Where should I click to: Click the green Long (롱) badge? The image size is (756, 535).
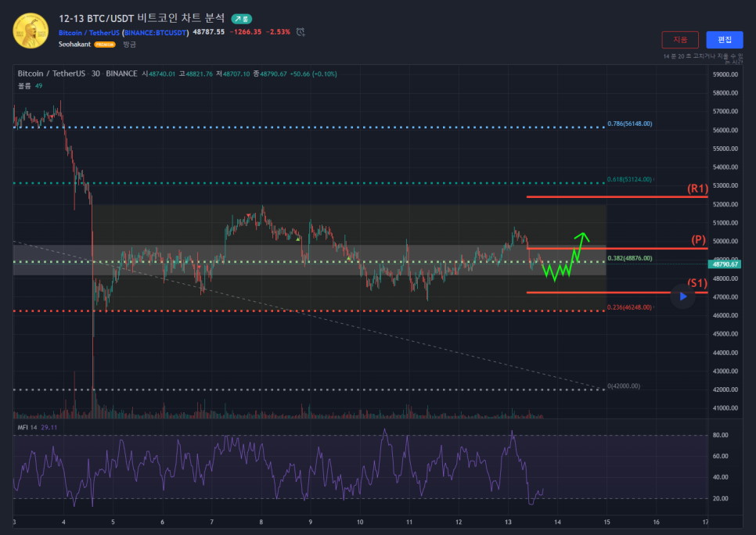241,18
